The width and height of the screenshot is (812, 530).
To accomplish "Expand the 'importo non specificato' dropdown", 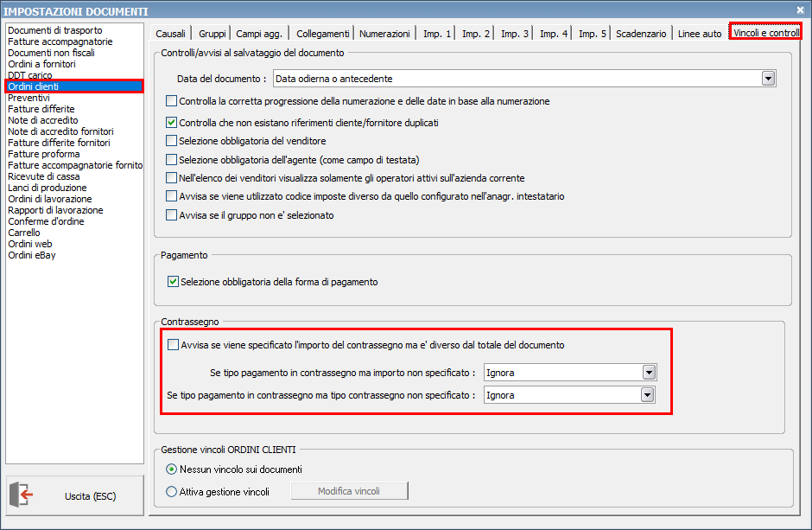I will pos(649,373).
